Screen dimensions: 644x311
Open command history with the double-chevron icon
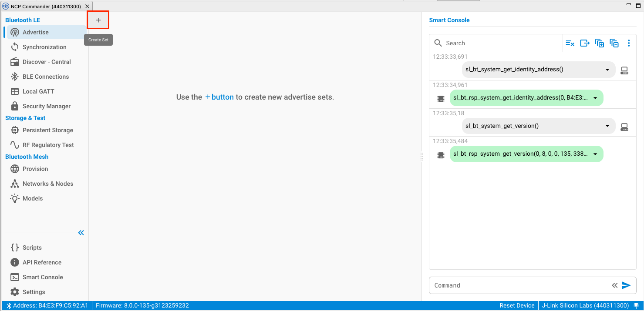click(x=614, y=285)
